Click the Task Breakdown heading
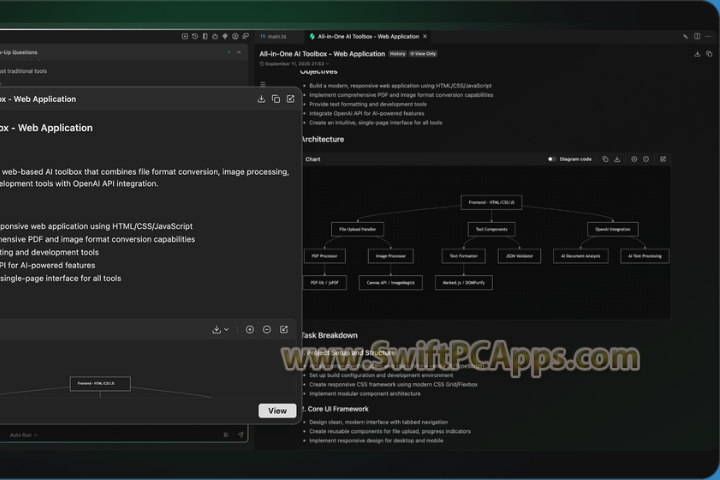This screenshot has width=720, height=480. coord(329,335)
